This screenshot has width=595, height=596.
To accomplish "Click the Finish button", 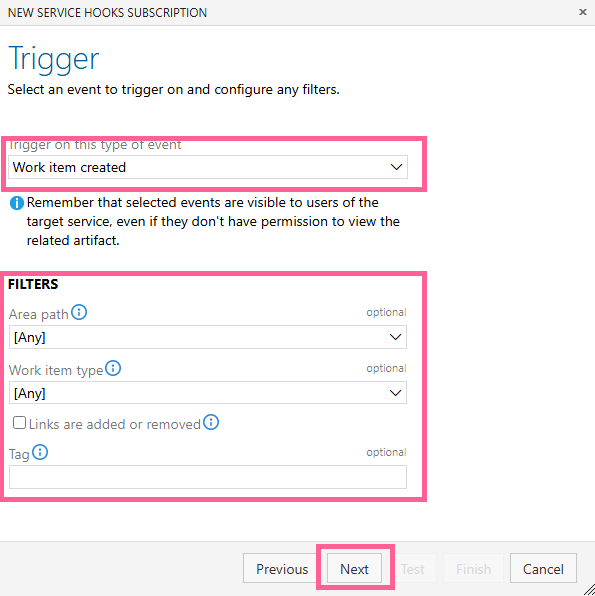I will click(473, 569).
